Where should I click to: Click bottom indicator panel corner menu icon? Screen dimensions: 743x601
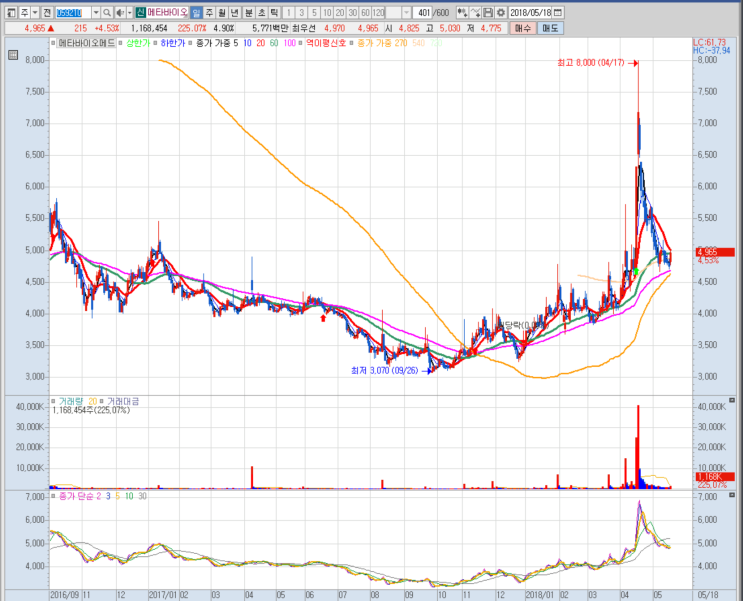click(x=732, y=495)
